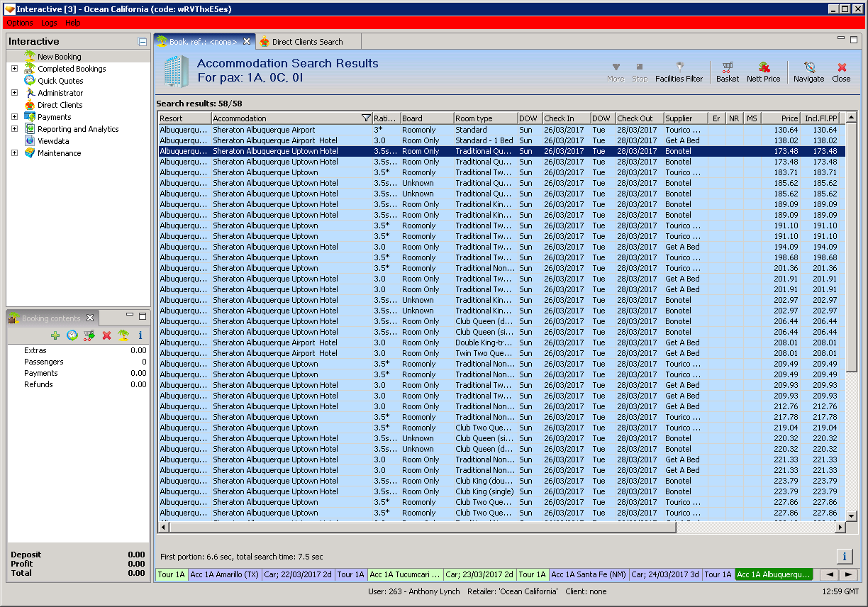This screenshot has width=868, height=607.
Task: Click info button below search results
Action: point(844,557)
